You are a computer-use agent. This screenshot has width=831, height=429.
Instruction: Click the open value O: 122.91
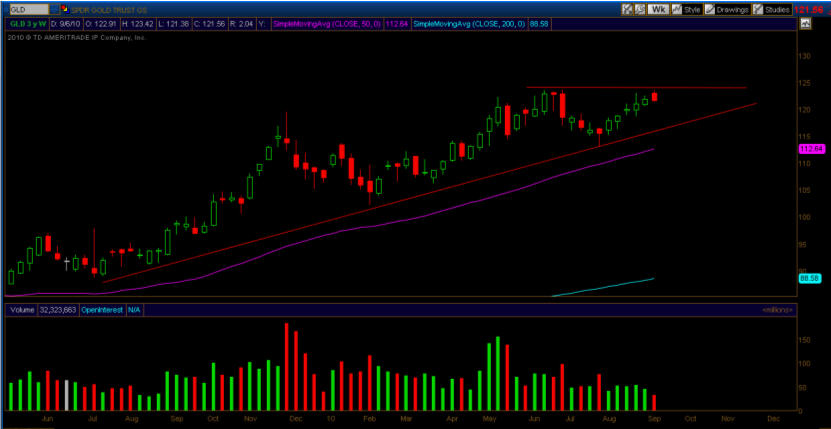(x=100, y=23)
